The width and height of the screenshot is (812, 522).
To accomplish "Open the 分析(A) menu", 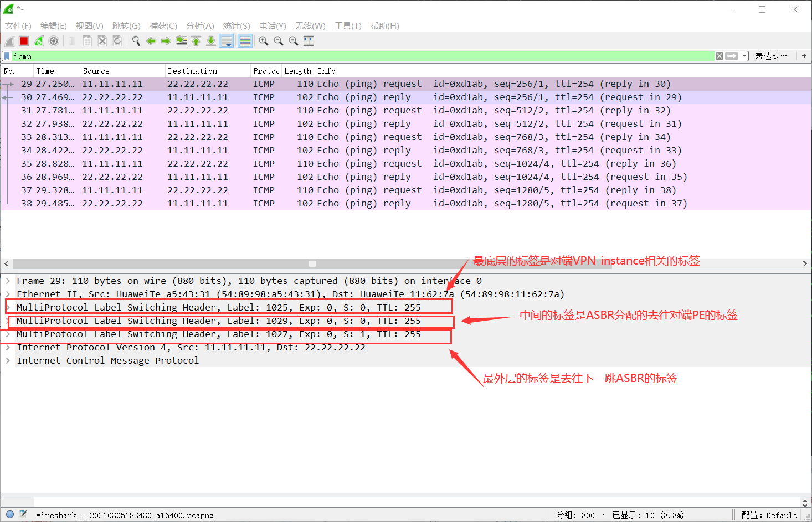I will click(x=200, y=26).
